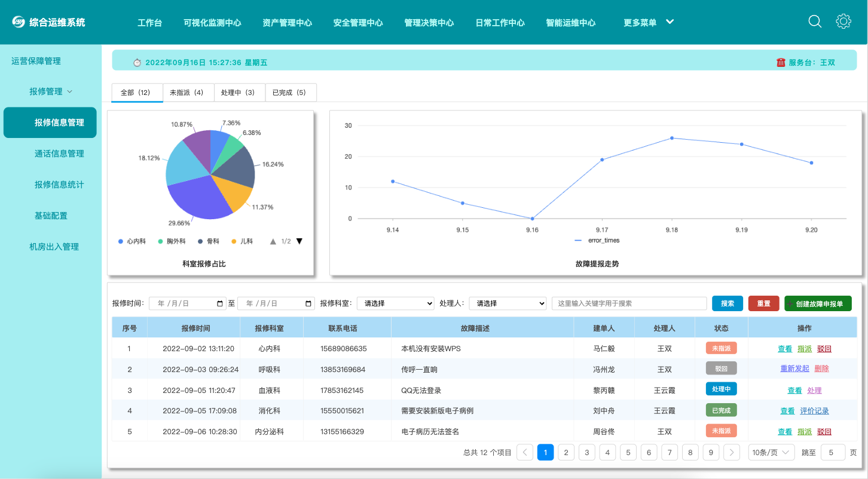Image resolution: width=868 pixels, height=479 pixels.
Task: Open 处理人 select dropdown
Action: 508,303
